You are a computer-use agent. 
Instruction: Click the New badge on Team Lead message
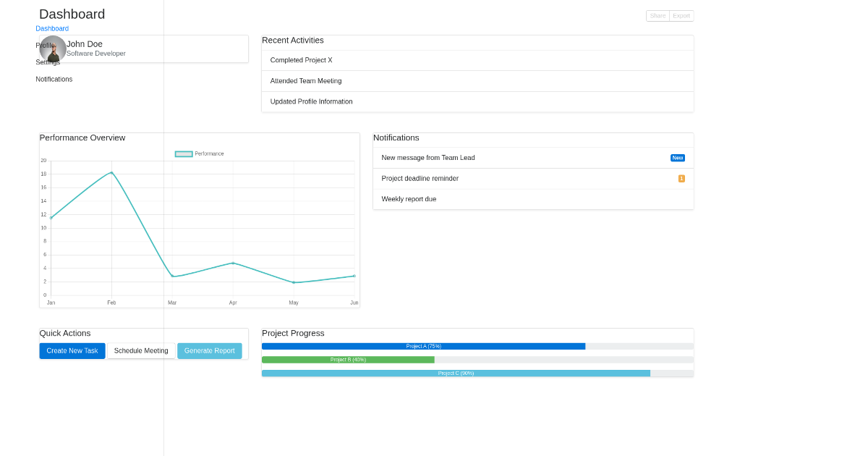(677, 157)
